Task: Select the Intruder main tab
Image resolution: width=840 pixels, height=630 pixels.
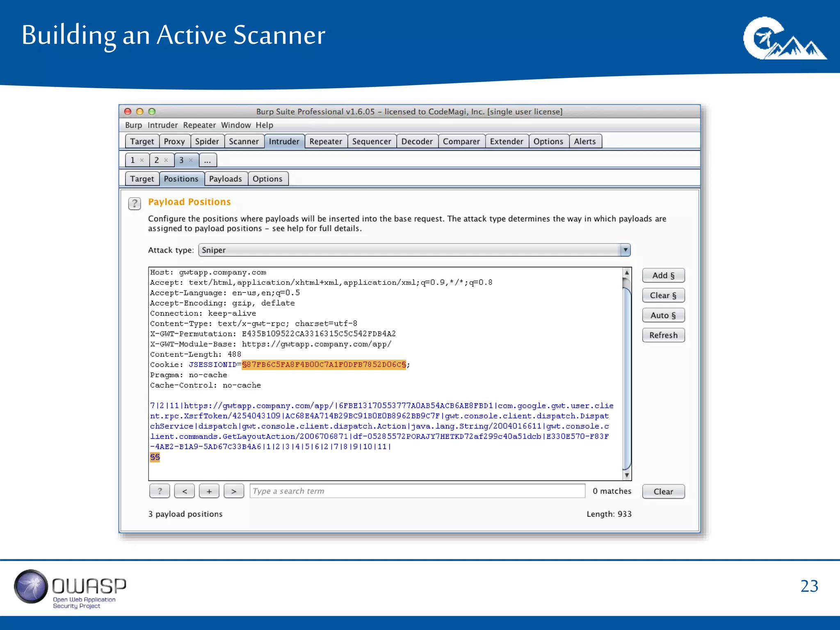Action: 284,142
